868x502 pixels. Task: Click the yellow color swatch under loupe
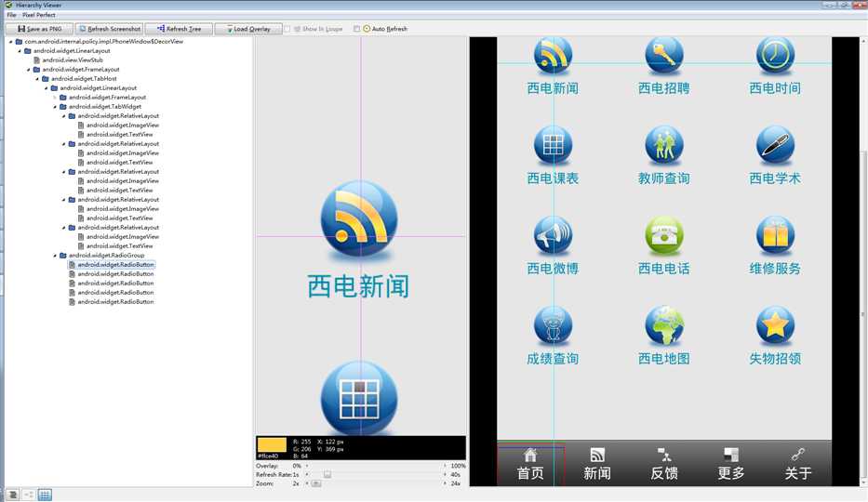(x=272, y=443)
